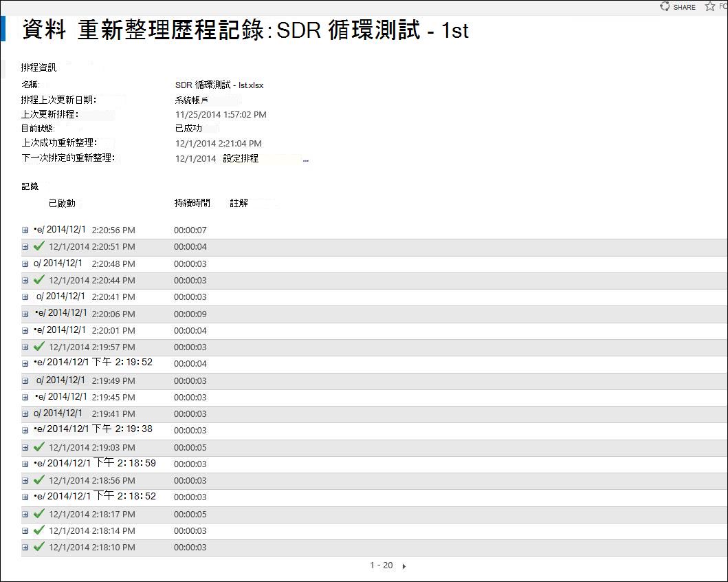
Task: Open the SDR 循環測試 - lst.xlsx file name
Action: 219,85
